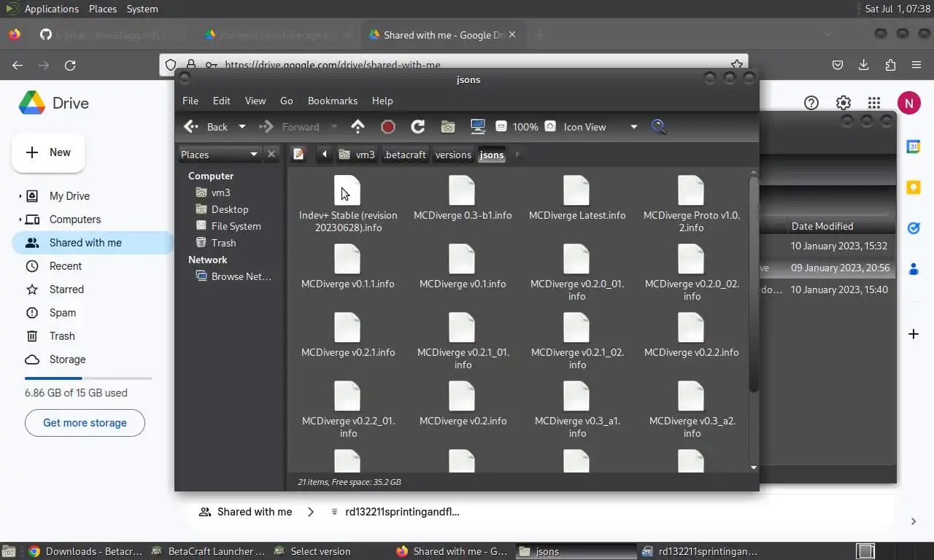Open Drive support help icon
Viewport: 934px width, 560px height.
pyautogui.click(x=811, y=103)
